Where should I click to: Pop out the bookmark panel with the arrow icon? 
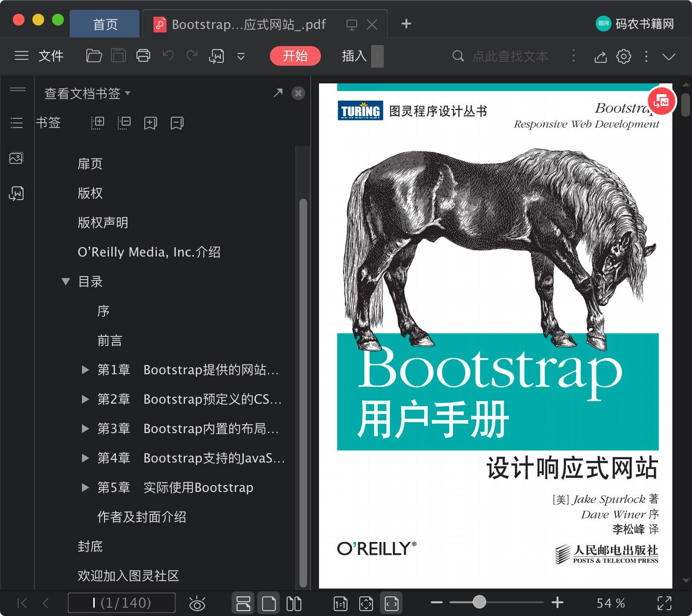click(x=278, y=92)
